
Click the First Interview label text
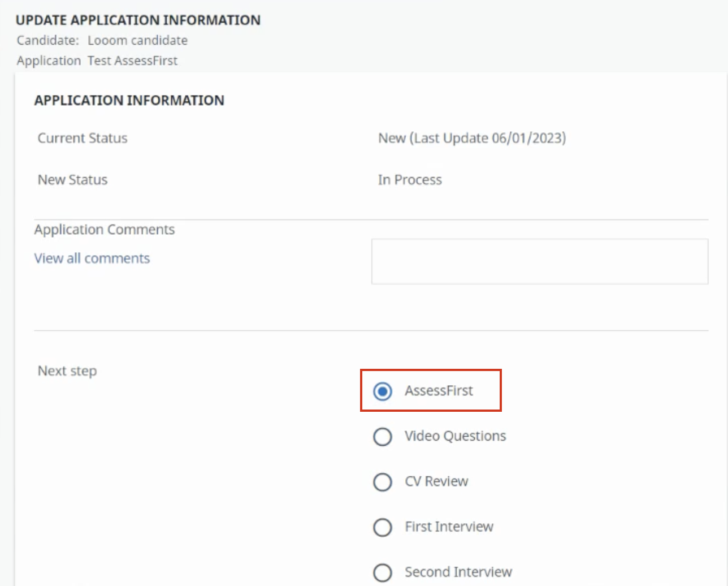pos(449,527)
